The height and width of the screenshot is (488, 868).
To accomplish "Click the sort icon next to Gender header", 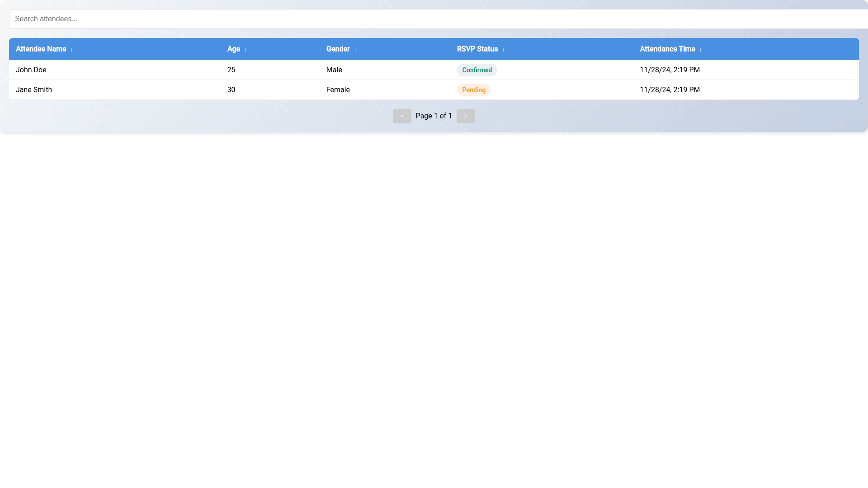I will (355, 50).
